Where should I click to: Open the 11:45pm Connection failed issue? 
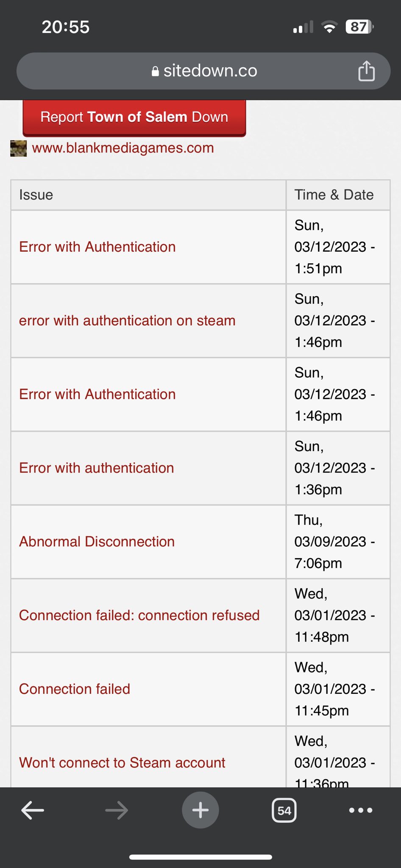pyautogui.click(x=75, y=689)
